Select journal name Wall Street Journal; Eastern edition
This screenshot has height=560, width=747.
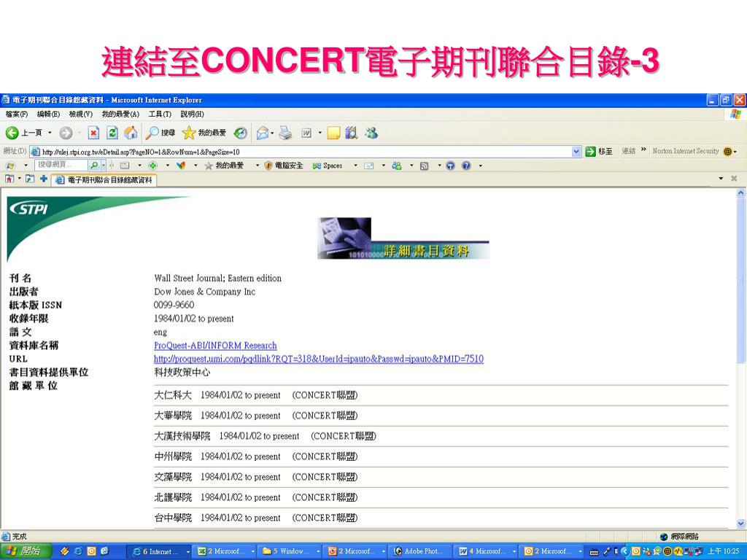pyautogui.click(x=217, y=278)
